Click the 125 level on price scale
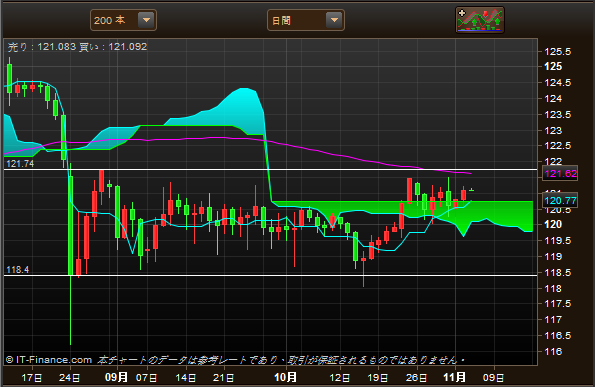The width and height of the screenshot is (595, 387). pos(553,66)
